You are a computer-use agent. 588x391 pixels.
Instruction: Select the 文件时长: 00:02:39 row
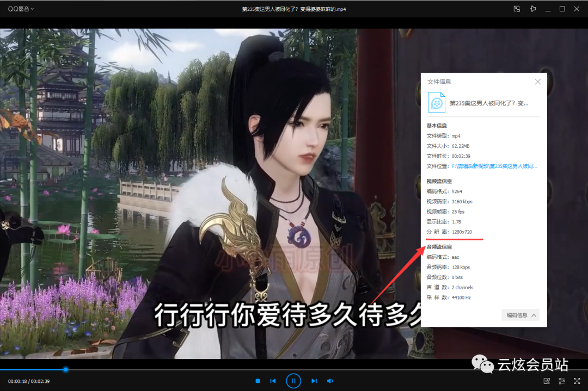pyautogui.click(x=449, y=156)
